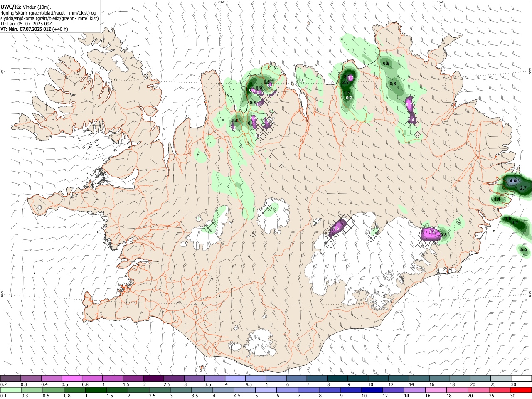Pick the greyish-mauve 0.2 snow-scale swatch
Screen dimensions: 532x399
click(10, 379)
